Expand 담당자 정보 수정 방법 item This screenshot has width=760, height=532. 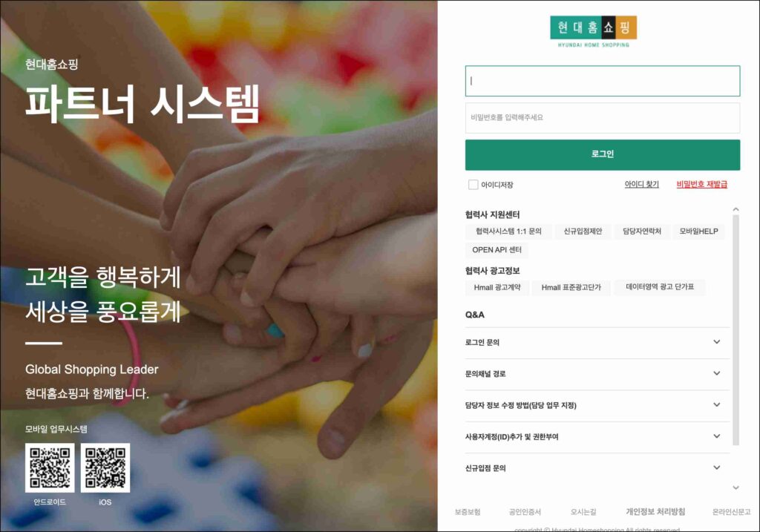pyautogui.click(x=597, y=406)
